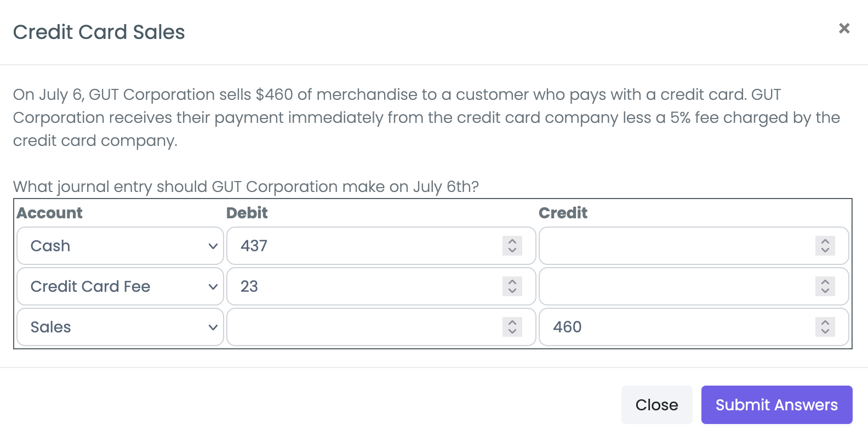Open the Sales account dropdown

click(x=120, y=327)
